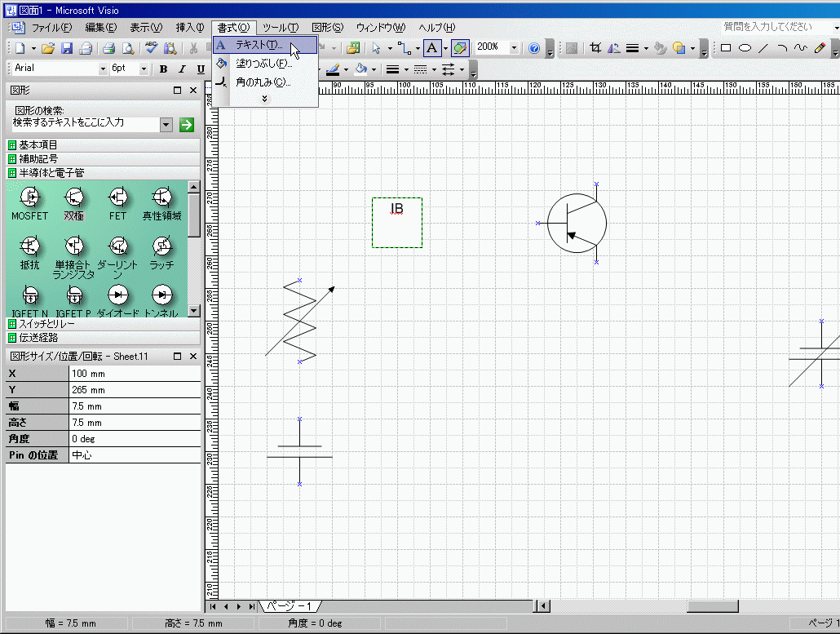Click the Save floppy disk icon
Screen dimensions: 840x634
coord(67,48)
